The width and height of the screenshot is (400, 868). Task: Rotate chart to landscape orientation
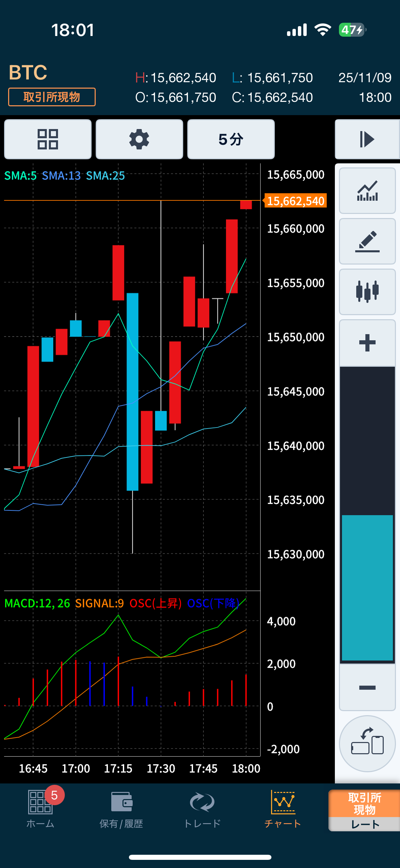point(367,743)
